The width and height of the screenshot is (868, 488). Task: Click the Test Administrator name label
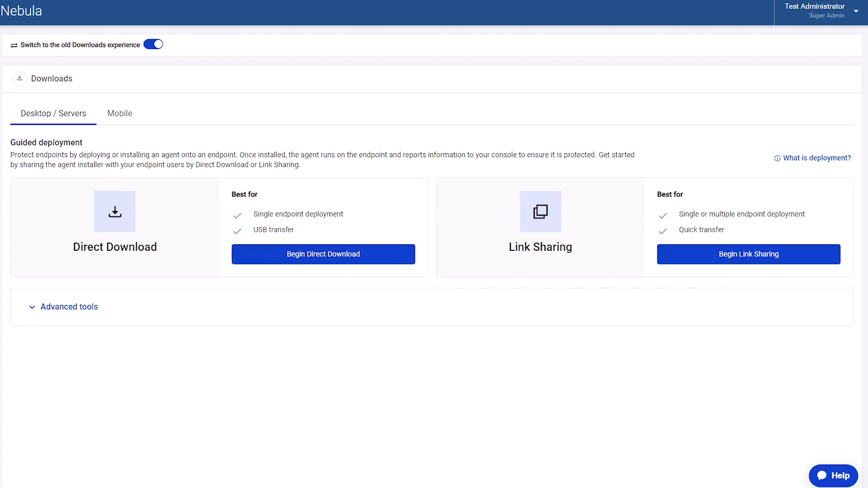815,6
